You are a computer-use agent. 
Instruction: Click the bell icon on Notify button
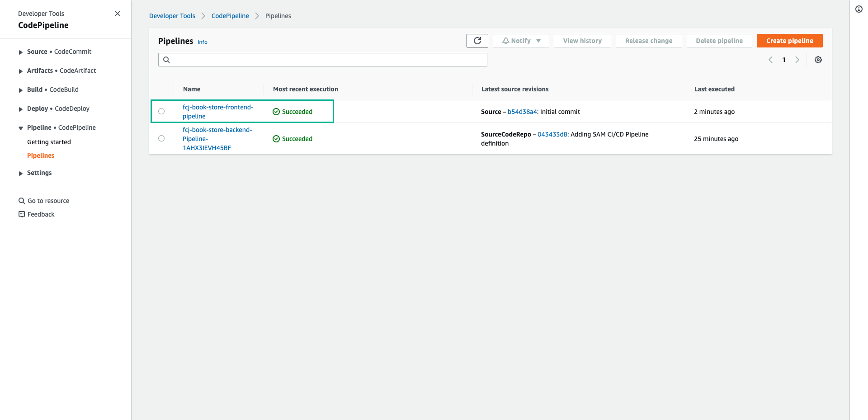tap(506, 41)
